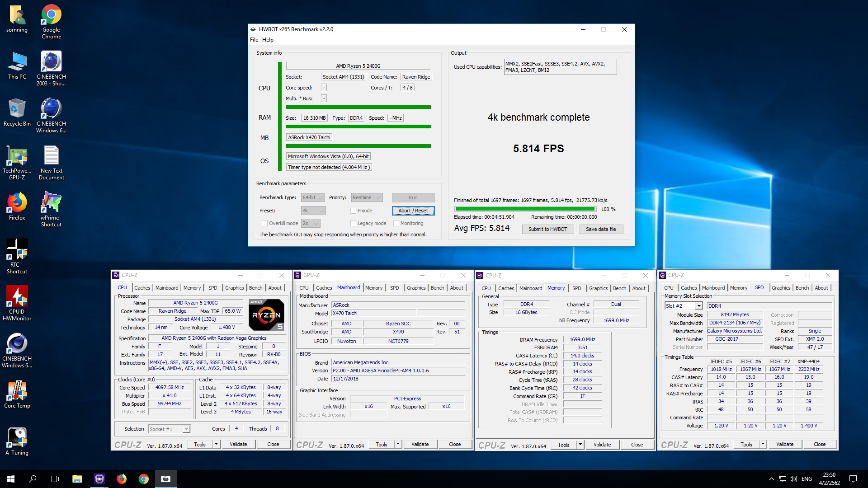The height and width of the screenshot is (488, 868).
Task: Click Tools button in Memory CPU-Z window
Action: (x=563, y=445)
